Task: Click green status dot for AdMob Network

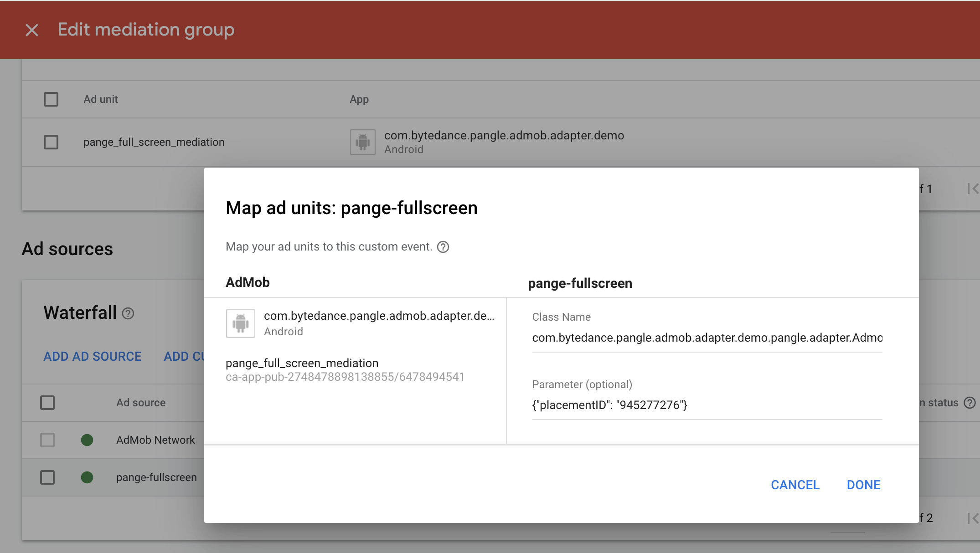Action: tap(87, 440)
